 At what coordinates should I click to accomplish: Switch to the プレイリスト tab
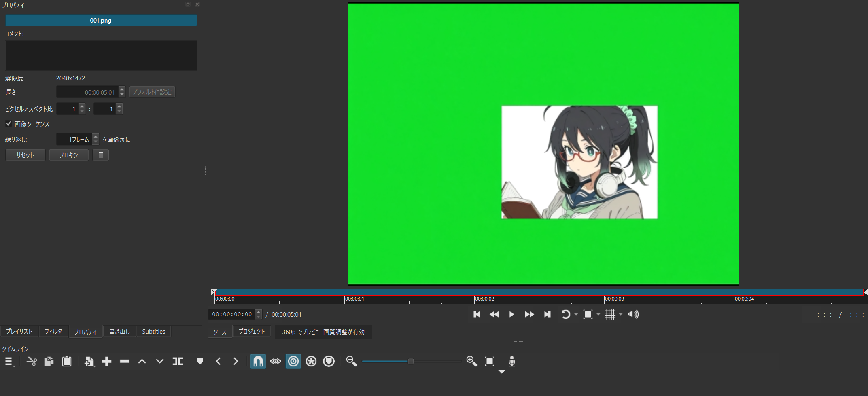[x=19, y=331]
